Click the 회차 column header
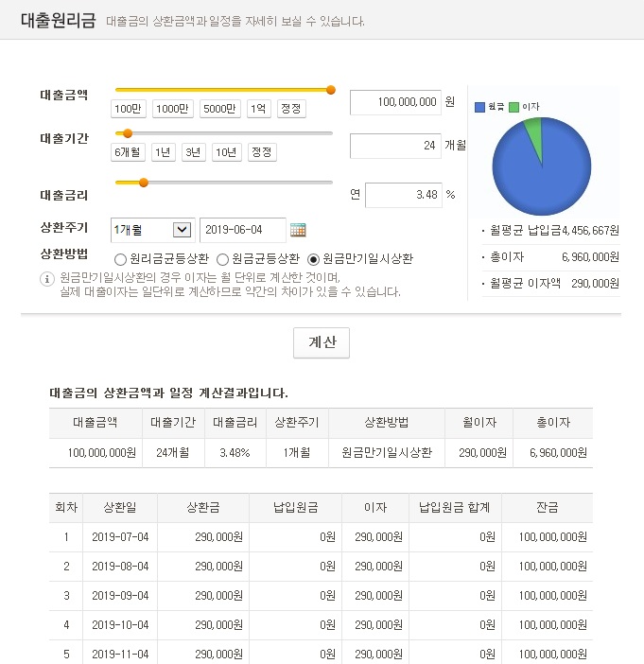The image size is (644, 664). coord(66,507)
